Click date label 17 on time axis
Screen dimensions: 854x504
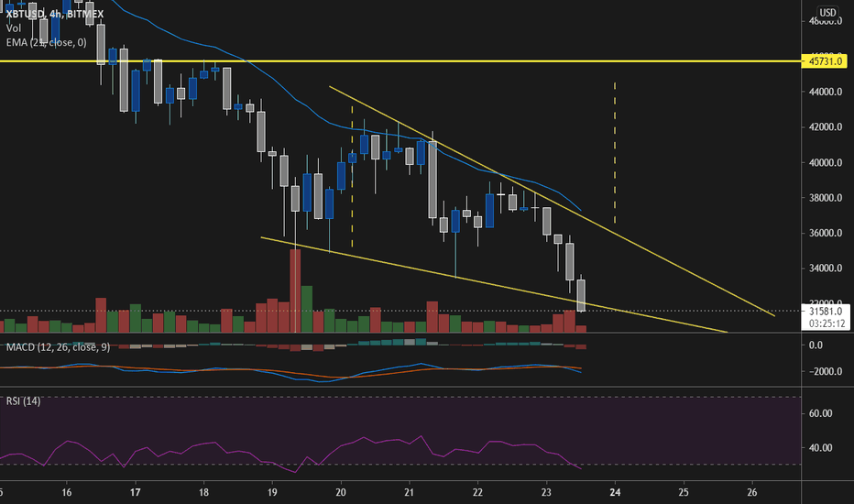pyautogui.click(x=135, y=493)
